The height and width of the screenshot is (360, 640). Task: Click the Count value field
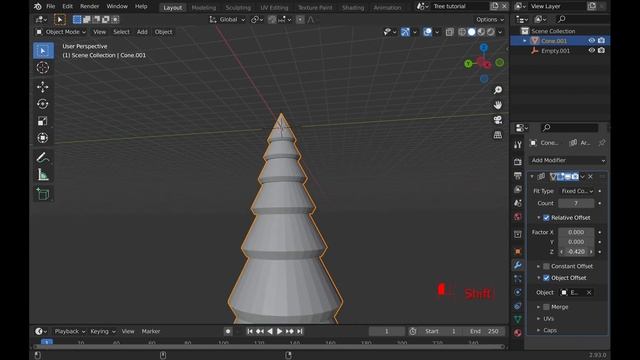click(x=576, y=203)
